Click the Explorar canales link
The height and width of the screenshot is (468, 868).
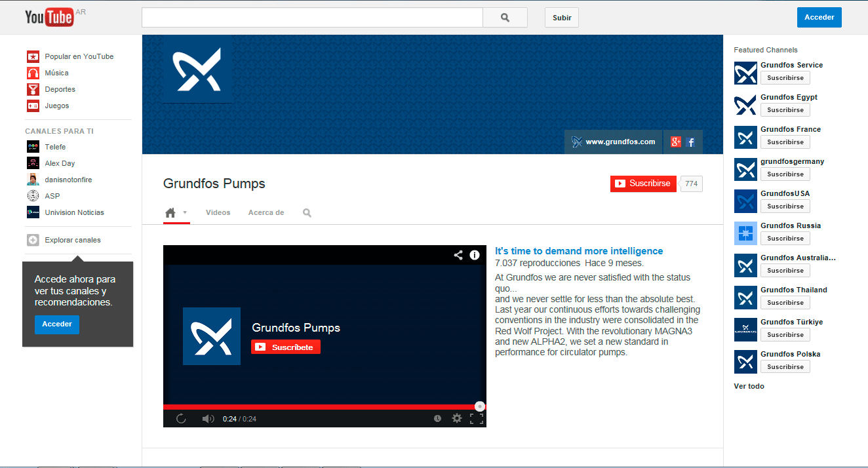click(x=73, y=240)
